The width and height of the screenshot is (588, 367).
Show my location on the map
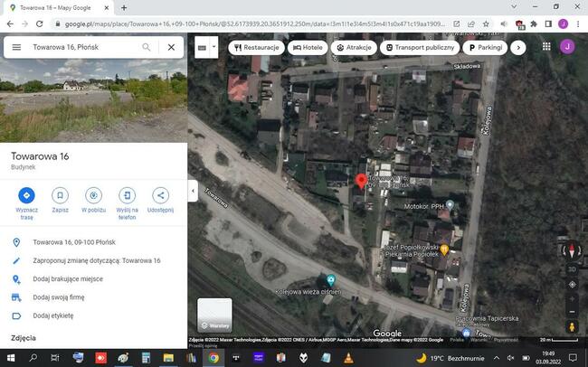click(x=572, y=285)
